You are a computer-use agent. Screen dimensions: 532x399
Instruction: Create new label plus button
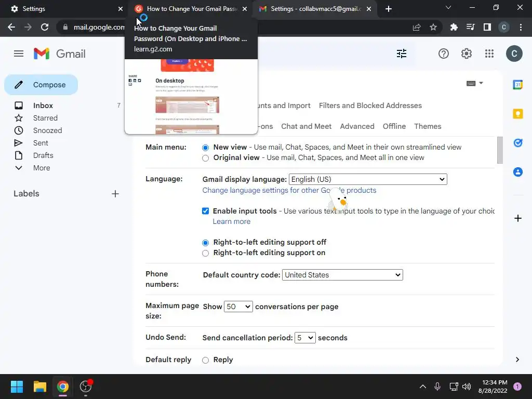coord(115,194)
